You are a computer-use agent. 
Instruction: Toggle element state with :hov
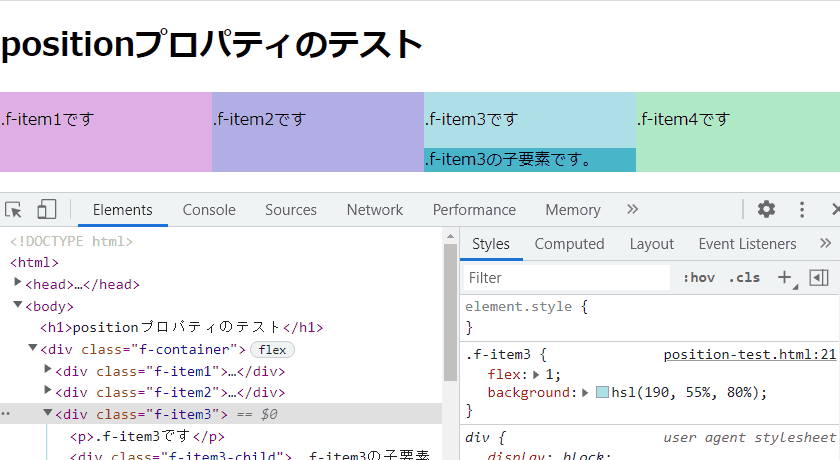click(x=699, y=277)
